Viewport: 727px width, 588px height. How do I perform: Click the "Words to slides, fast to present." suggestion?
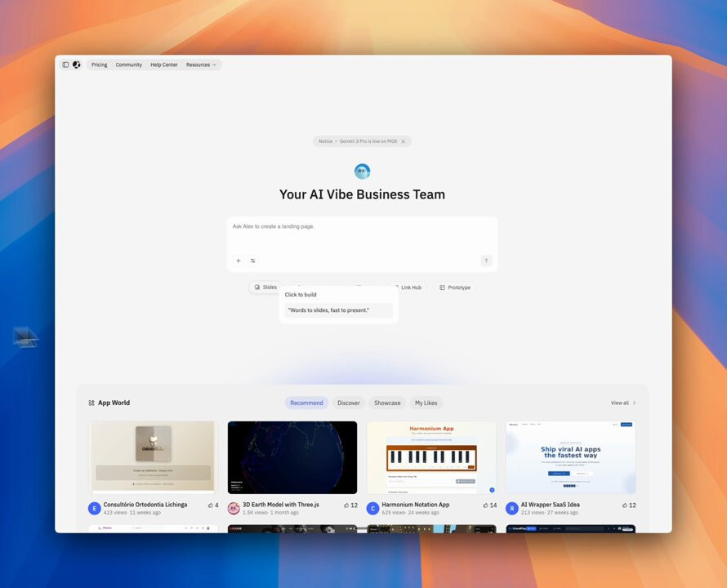(x=339, y=310)
